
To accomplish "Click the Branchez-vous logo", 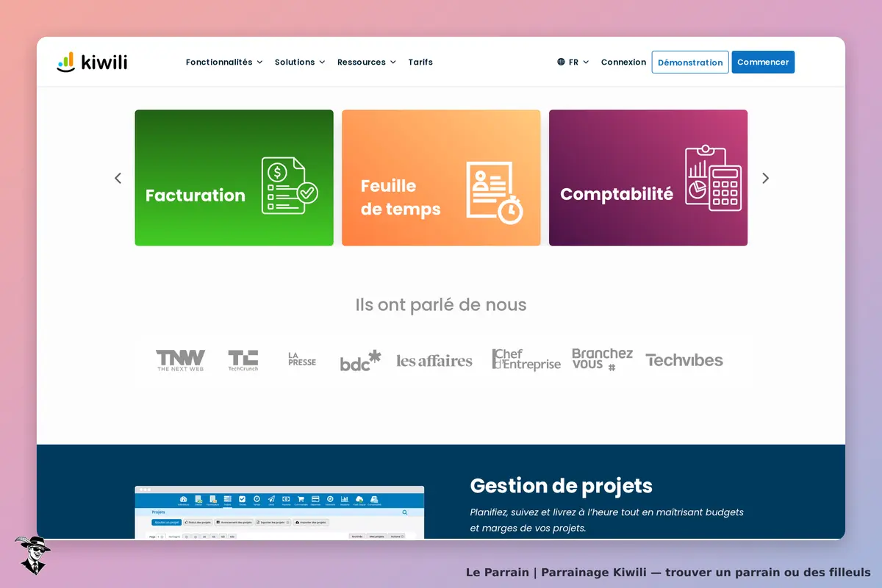I will click(x=602, y=359).
